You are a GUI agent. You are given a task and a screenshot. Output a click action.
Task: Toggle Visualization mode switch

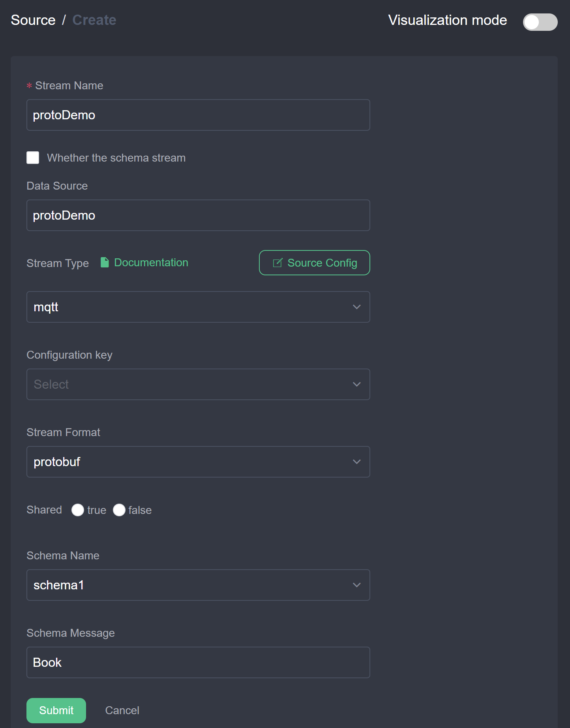pos(540,22)
